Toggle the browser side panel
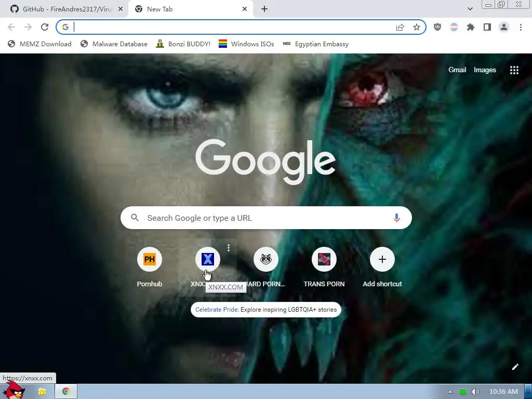The image size is (532, 399). click(x=487, y=27)
